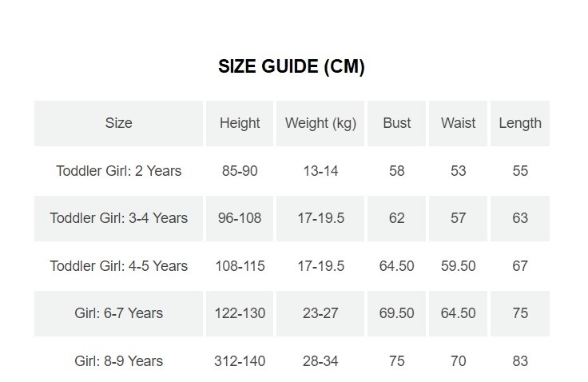Select the 64.50 bust value

tap(396, 266)
